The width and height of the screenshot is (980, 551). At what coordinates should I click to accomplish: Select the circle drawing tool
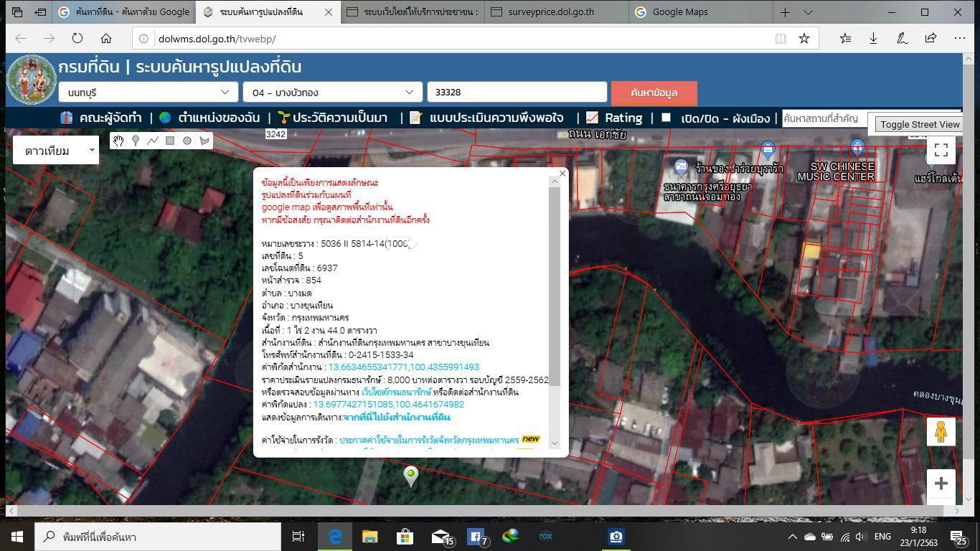tap(187, 141)
